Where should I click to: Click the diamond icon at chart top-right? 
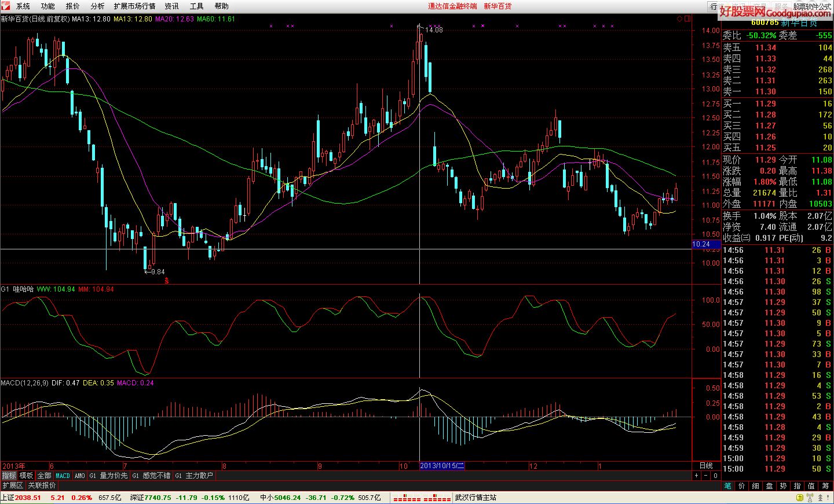click(x=679, y=19)
